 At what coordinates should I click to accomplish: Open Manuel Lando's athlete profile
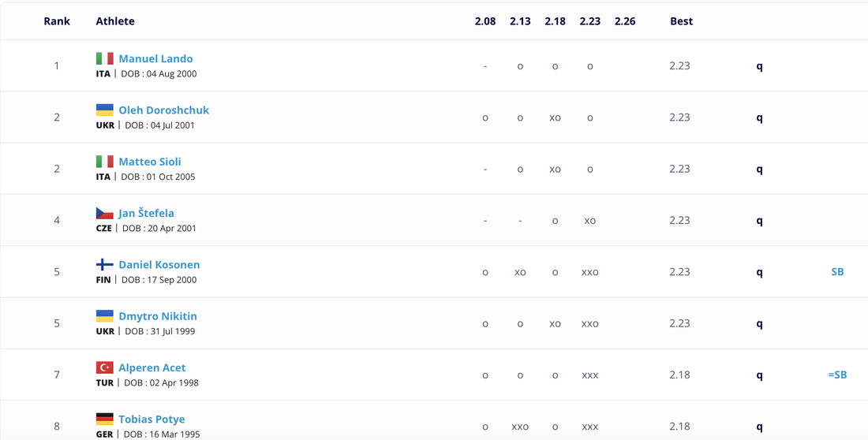click(155, 58)
